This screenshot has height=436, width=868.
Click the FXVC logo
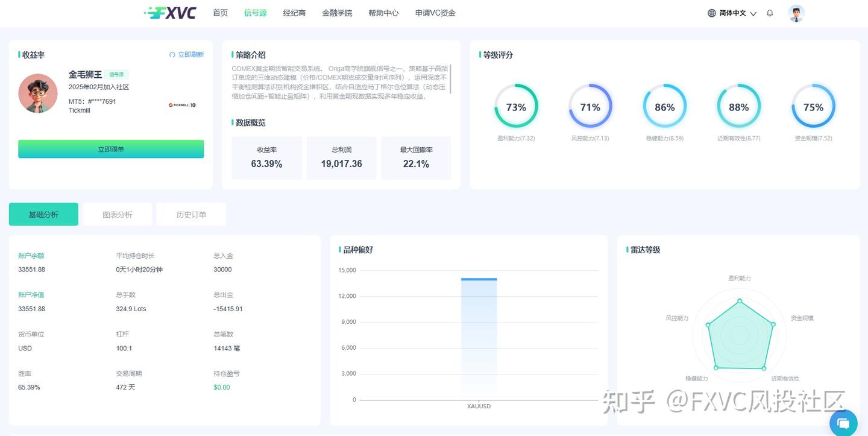click(171, 13)
